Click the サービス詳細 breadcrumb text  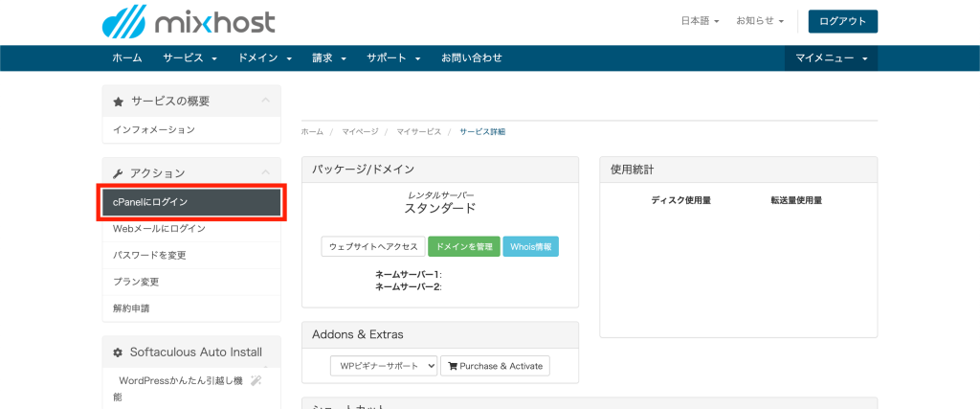tap(482, 132)
